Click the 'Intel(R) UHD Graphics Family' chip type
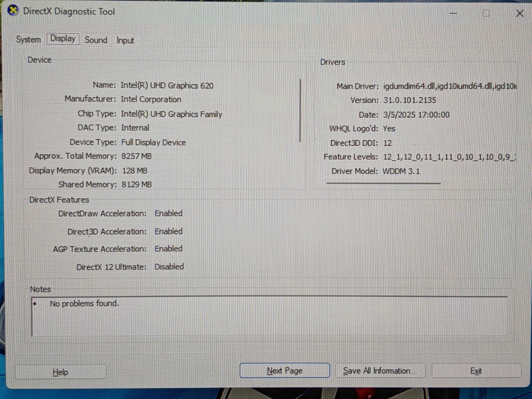Image resolution: width=532 pixels, height=399 pixels. tap(172, 114)
